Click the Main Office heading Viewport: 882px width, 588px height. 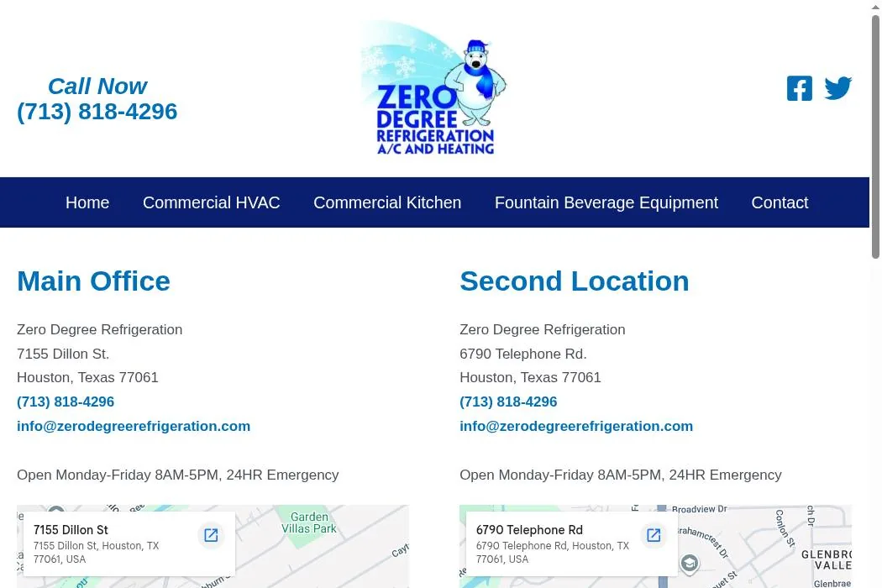pyautogui.click(x=93, y=281)
